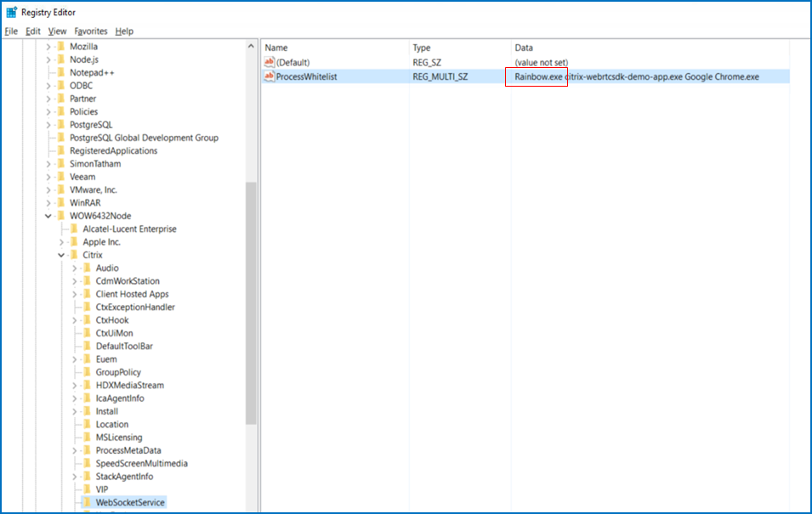Screen dimensions: 812x514
Task: Open the File menu
Action: [11, 31]
